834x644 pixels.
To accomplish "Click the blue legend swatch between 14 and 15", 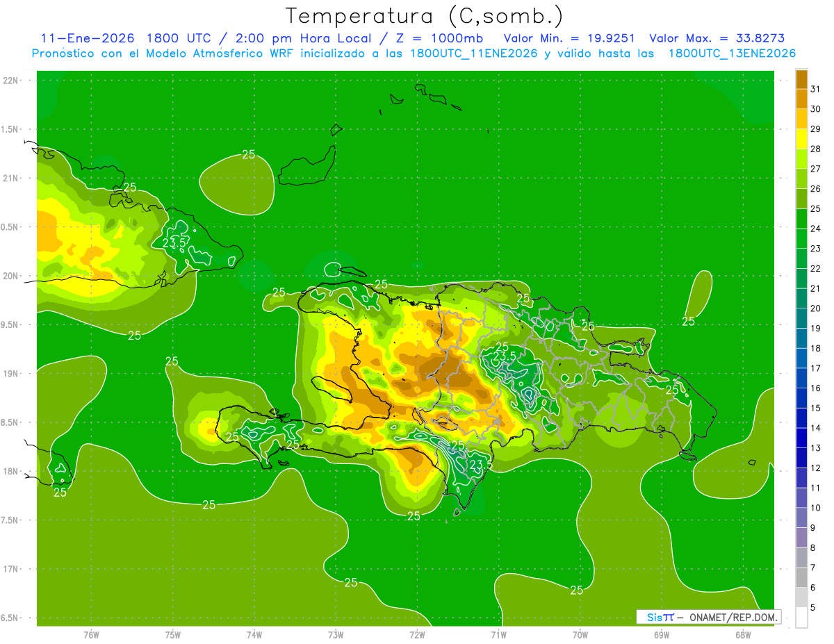I will pos(801,418).
